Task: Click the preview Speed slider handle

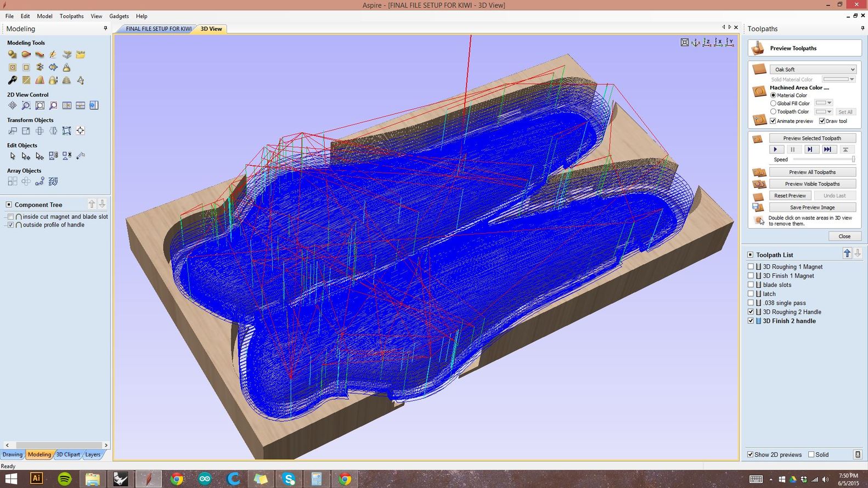Action: (x=853, y=160)
